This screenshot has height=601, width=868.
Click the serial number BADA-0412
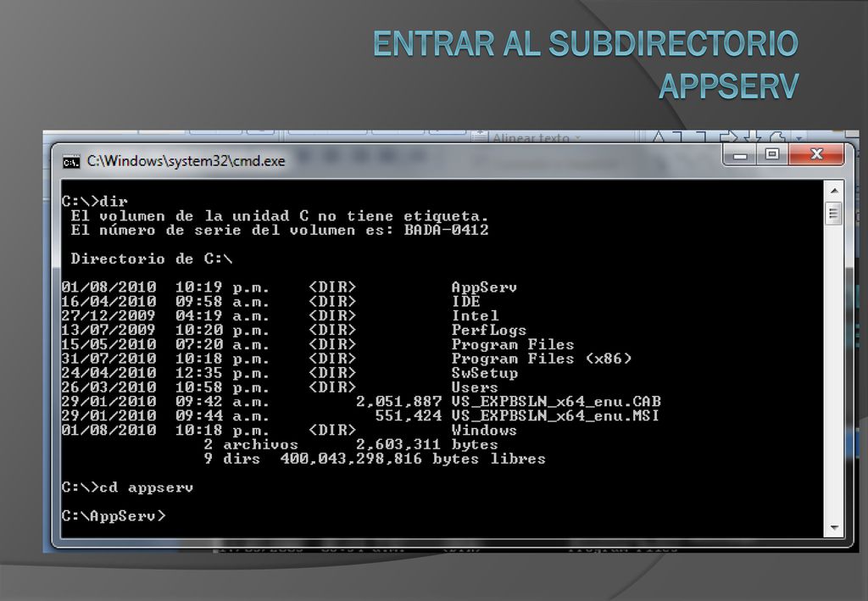446,230
